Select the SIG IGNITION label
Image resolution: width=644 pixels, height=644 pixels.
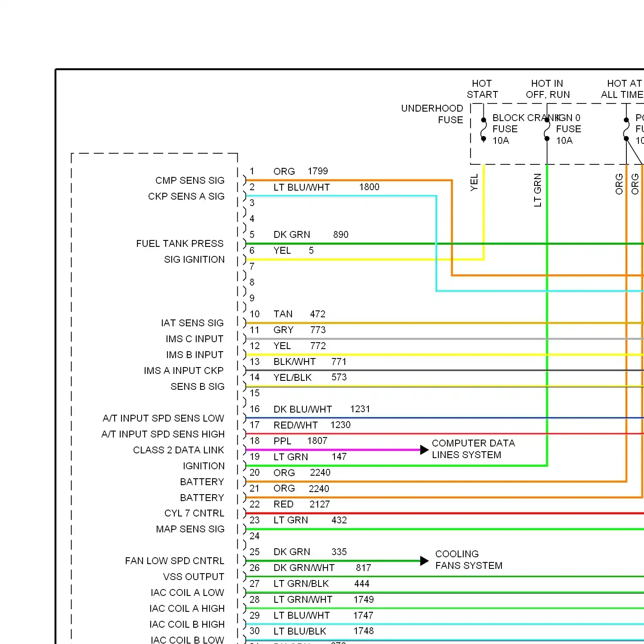[194, 259]
